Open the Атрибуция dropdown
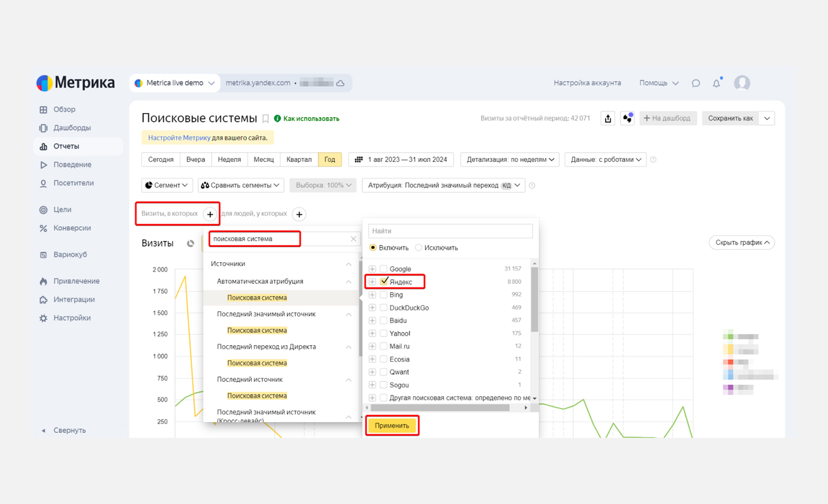Screen dimensions: 828x504 point(444,185)
